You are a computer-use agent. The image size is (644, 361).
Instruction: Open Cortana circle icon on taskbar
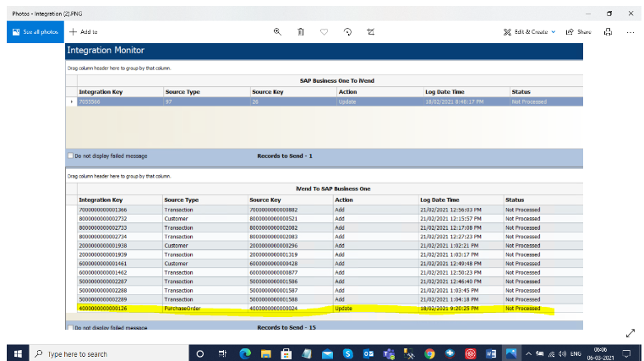[200, 353]
